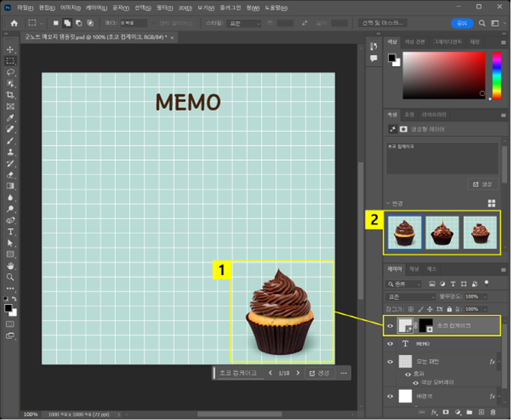Select the Horizontal Type tool
This screenshot has width=511, height=420.
pyautogui.click(x=10, y=231)
